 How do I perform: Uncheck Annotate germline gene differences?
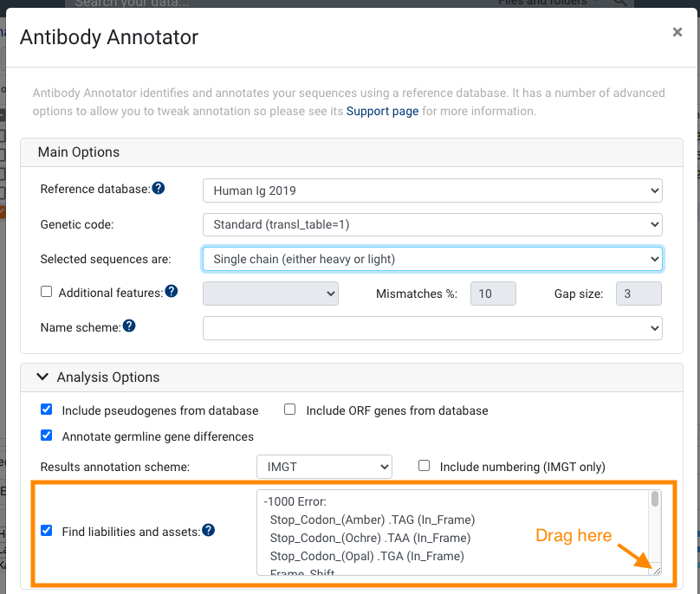(47, 436)
